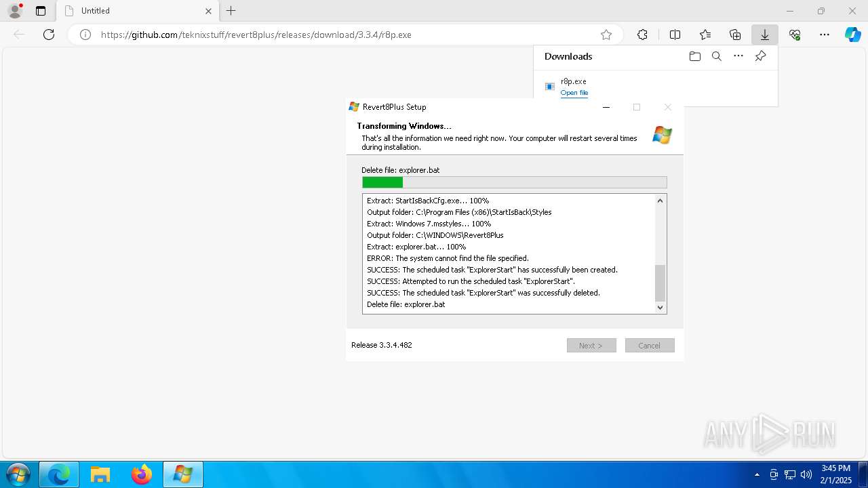Show hidden system tray icons
This screenshot has width=868, height=488.
757,474
